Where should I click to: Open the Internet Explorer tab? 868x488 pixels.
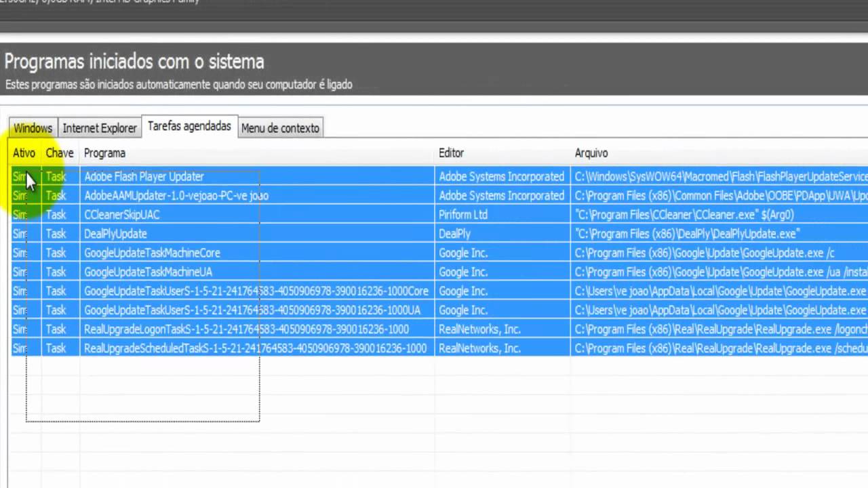(100, 128)
